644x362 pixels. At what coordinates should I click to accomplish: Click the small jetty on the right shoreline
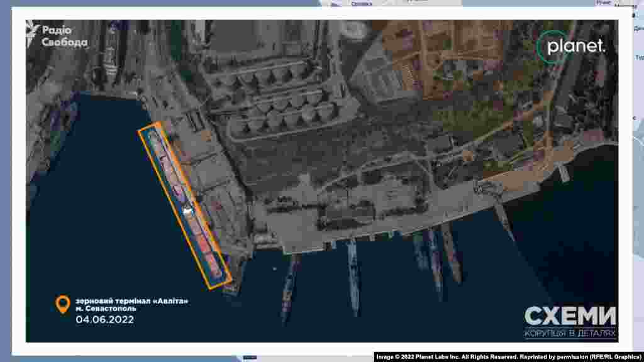(563, 172)
